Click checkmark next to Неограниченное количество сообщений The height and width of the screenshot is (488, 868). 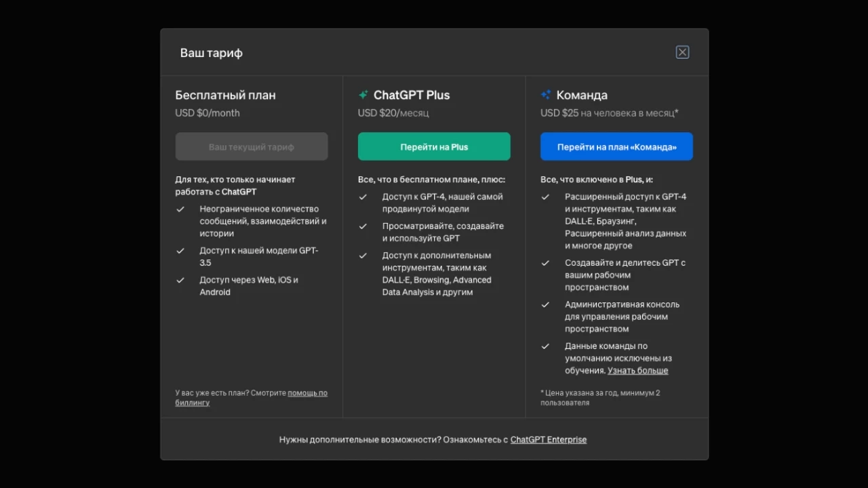(x=180, y=209)
